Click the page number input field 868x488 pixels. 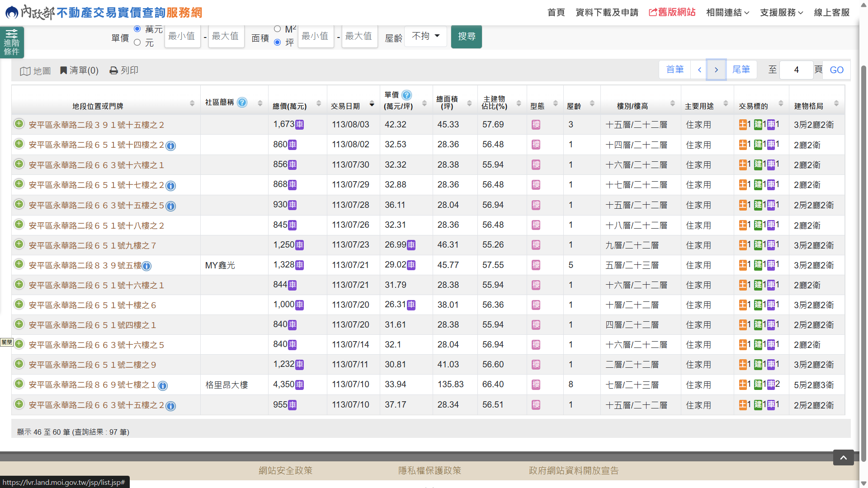coord(796,70)
